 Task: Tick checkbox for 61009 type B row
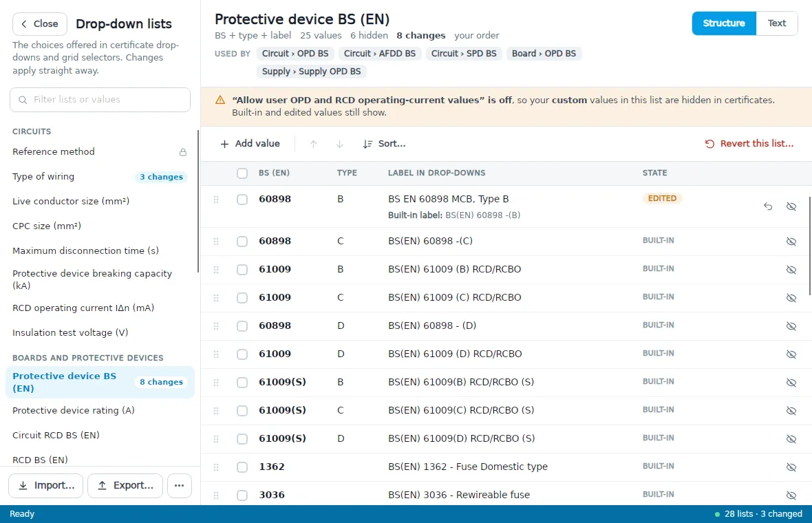click(242, 270)
